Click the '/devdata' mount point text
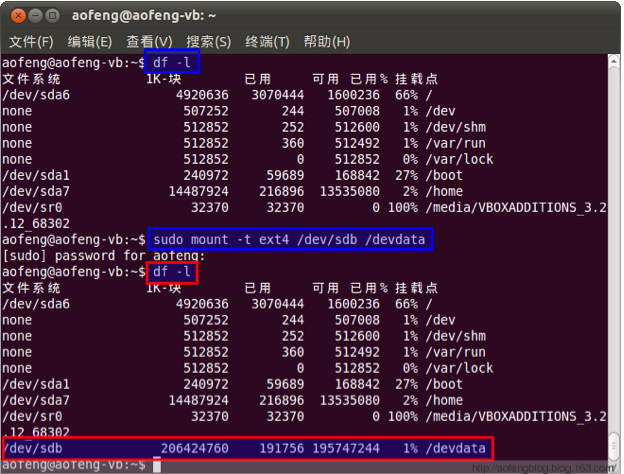 click(456, 449)
